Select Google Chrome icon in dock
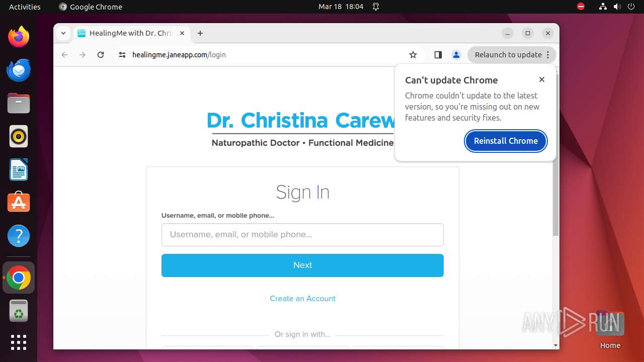The width and height of the screenshot is (644, 362). coord(19,278)
